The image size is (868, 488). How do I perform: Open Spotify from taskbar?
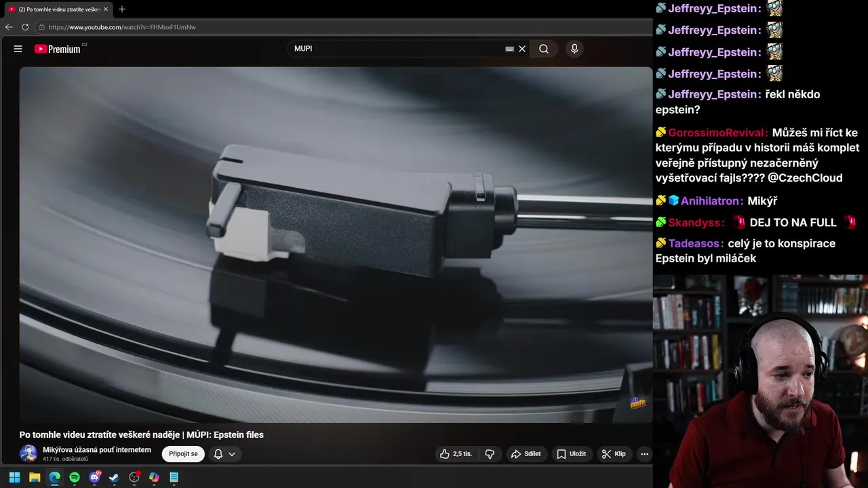tap(75, 477)
